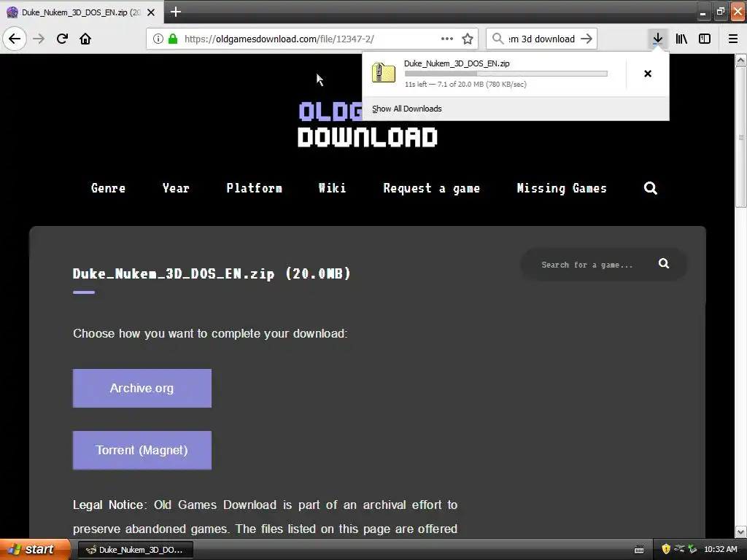Click the safely remove hardware tray icon
Screen dimensions: 747x560
coord(692,549)
